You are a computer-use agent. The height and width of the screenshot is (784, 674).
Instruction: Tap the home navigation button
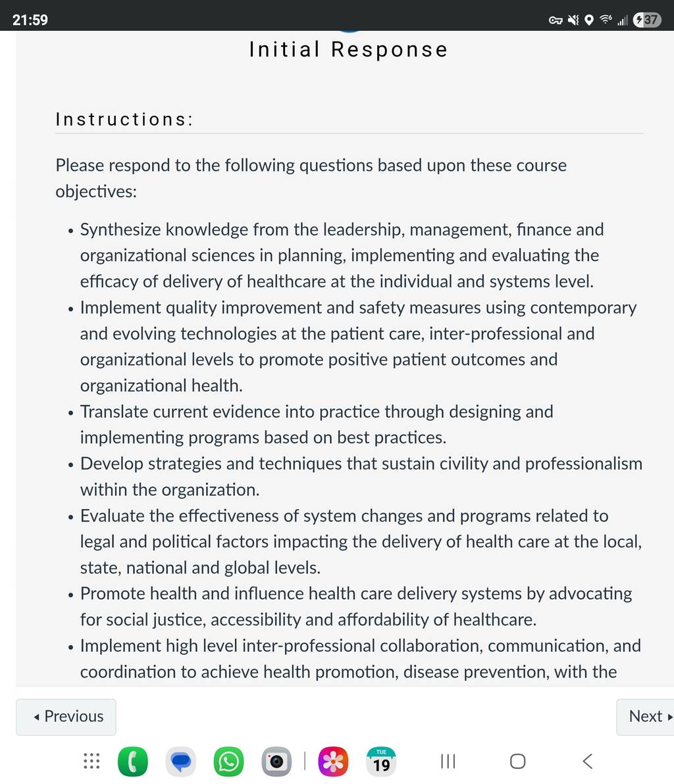point(517,762)
